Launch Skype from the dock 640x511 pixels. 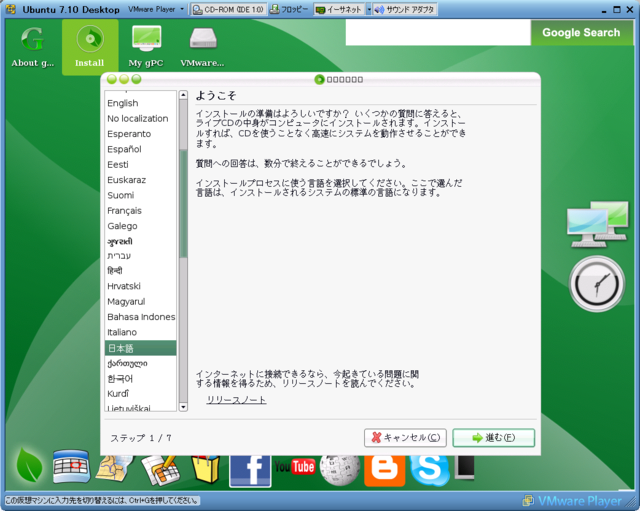coord(430,471)
